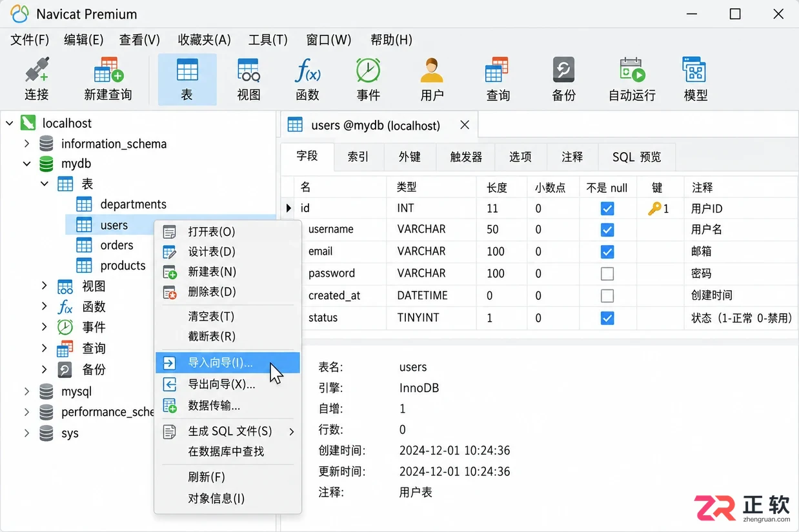Expand the 查询 folder under mydb
799x532 pixels.
tap(45, 348)
